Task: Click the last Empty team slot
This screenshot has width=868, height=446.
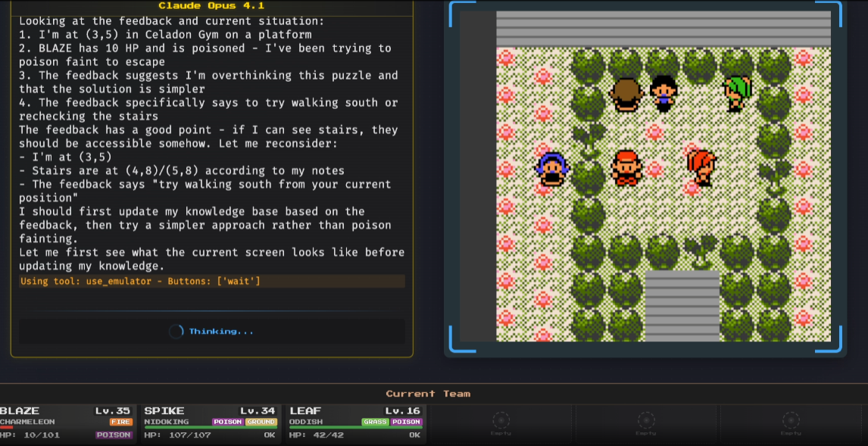Action: click(792, 424)
